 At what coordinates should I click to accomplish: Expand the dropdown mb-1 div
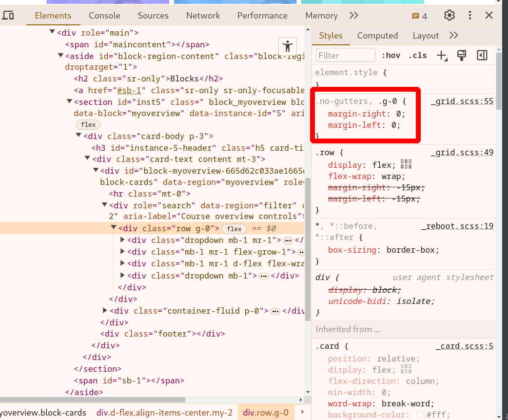[122, 276]
